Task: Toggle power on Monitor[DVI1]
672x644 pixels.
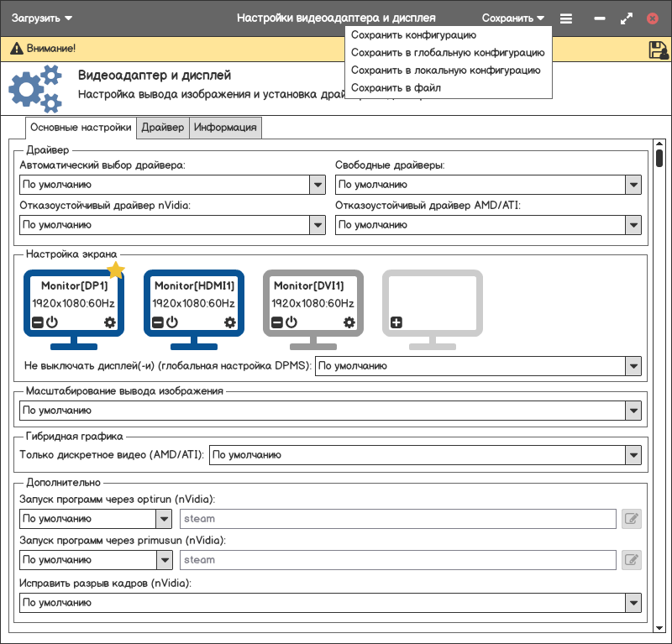Action: (x=291, y=322)
